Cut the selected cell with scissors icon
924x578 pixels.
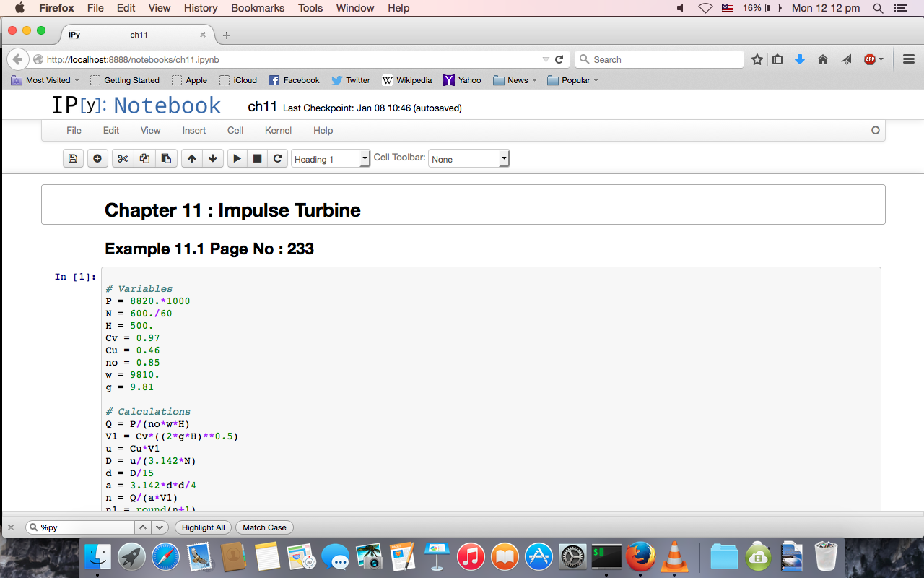click(123, 159)
